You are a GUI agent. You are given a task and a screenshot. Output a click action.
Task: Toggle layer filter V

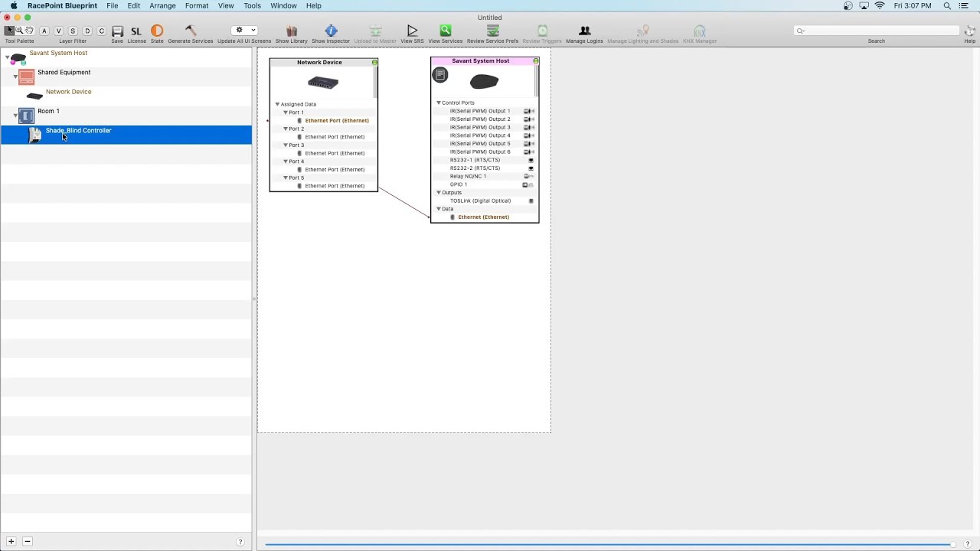tap(58, 31)
